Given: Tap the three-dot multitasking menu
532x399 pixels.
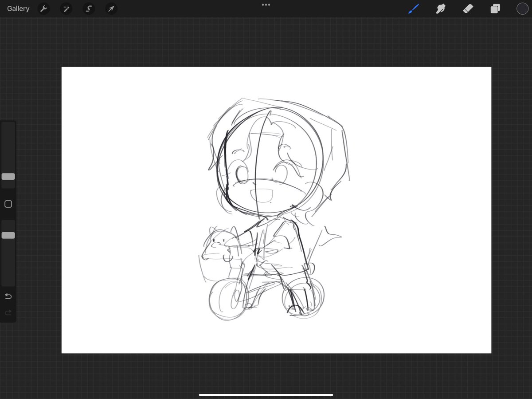Looking at the screenshot, I should coord(266,5).
